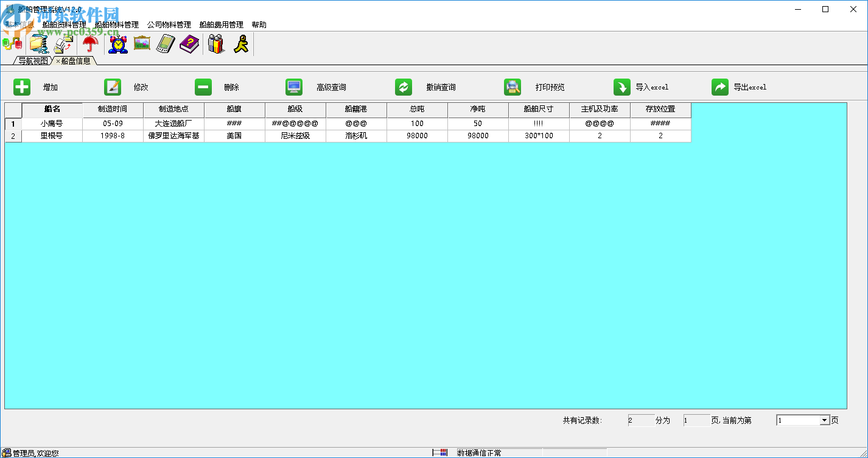Viewport: 868px width, 458px height.
Task: Click the 总吨 column header
Action: (418, 110)
